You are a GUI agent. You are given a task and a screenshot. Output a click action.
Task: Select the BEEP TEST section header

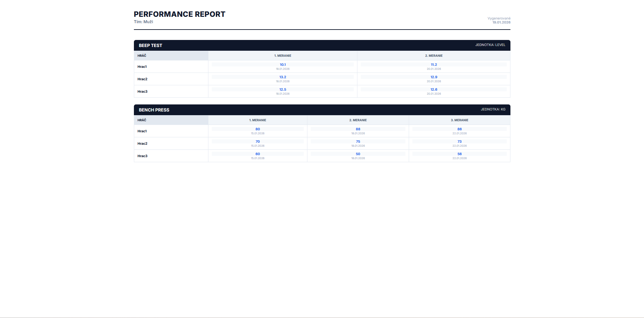[x=150, y=45]
